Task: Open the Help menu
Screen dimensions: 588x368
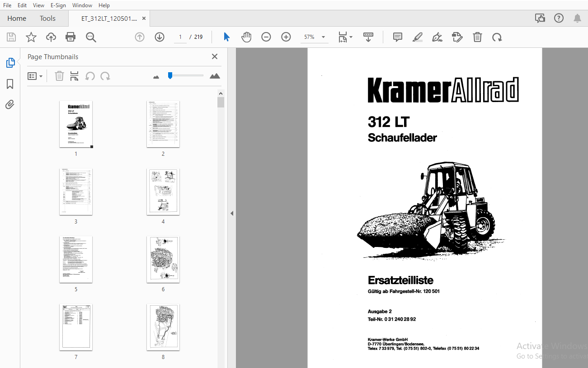Action: click(104, 5)
